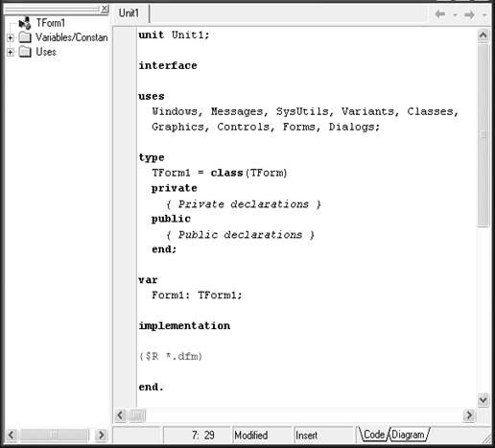Click the 'implementation' keyword line
This screenshot has height=448, width=495.
point(184,326)
